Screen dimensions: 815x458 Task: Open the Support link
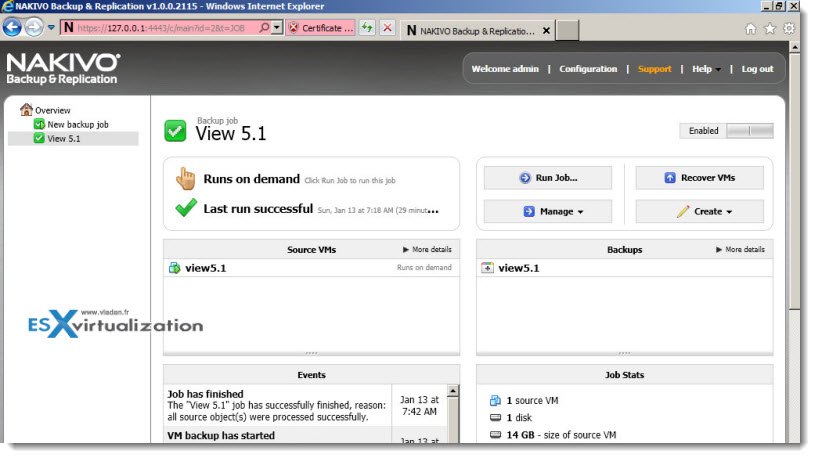pyautogui.click(x=654, y=69)
